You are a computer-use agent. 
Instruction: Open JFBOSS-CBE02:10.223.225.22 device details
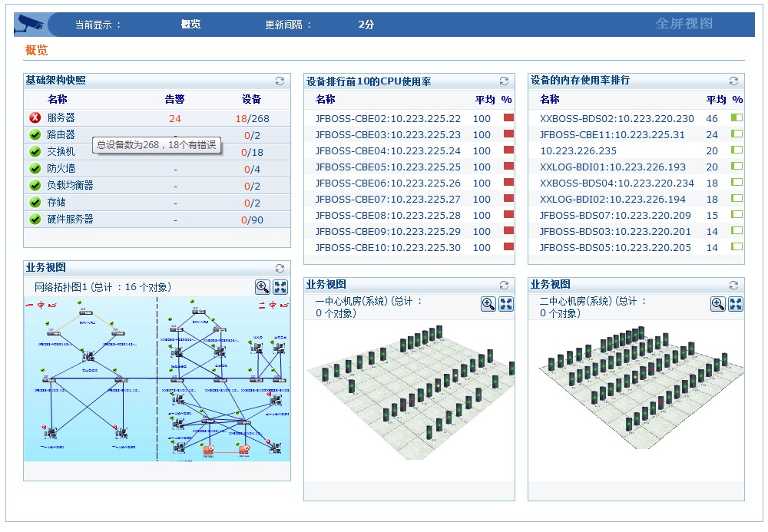(388, 119)
